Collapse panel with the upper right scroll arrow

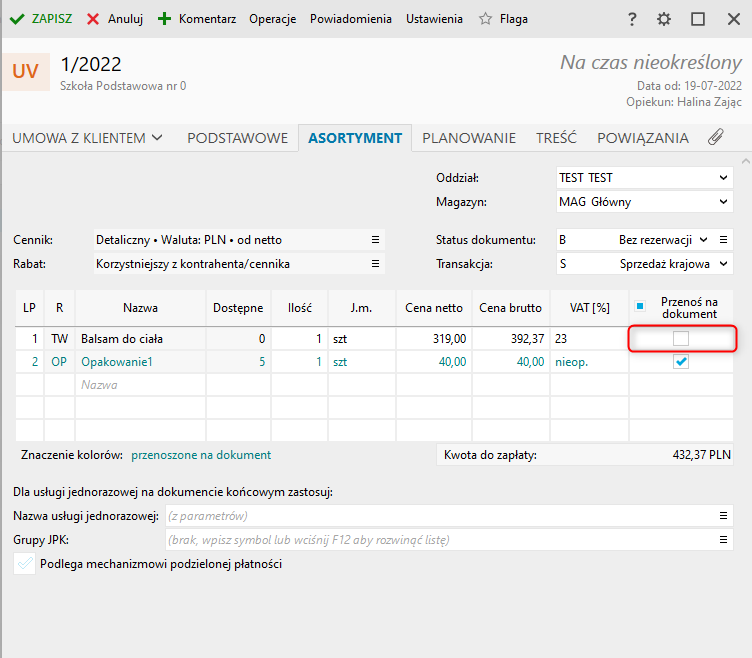coord(746,161)
